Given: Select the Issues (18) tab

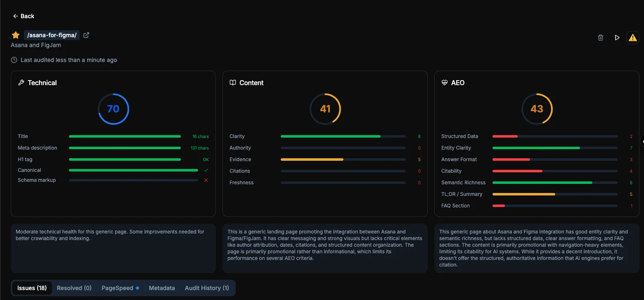Looking at the screenshot, I should tap(32, 288).
